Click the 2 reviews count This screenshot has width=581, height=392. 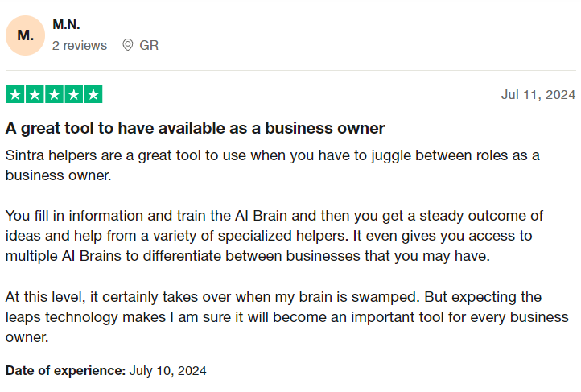click(80, 45)
